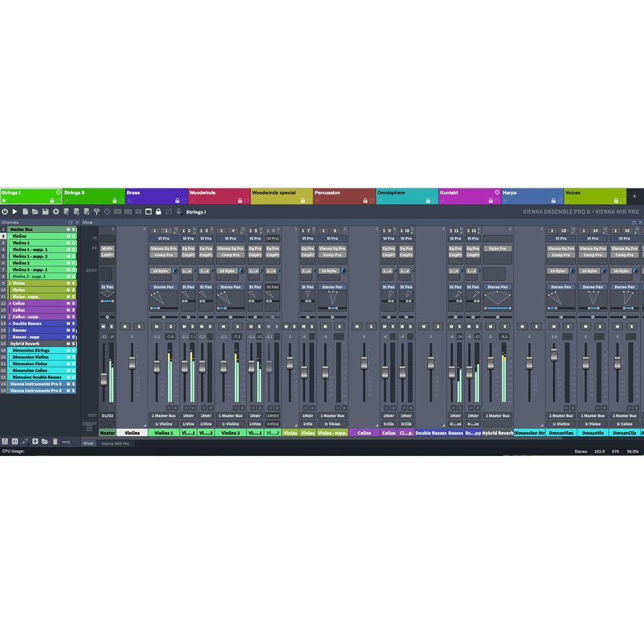This screenshot has height=644, width=644.
Task: Open the '1: Violins' group selector
Action: point(164,424)
